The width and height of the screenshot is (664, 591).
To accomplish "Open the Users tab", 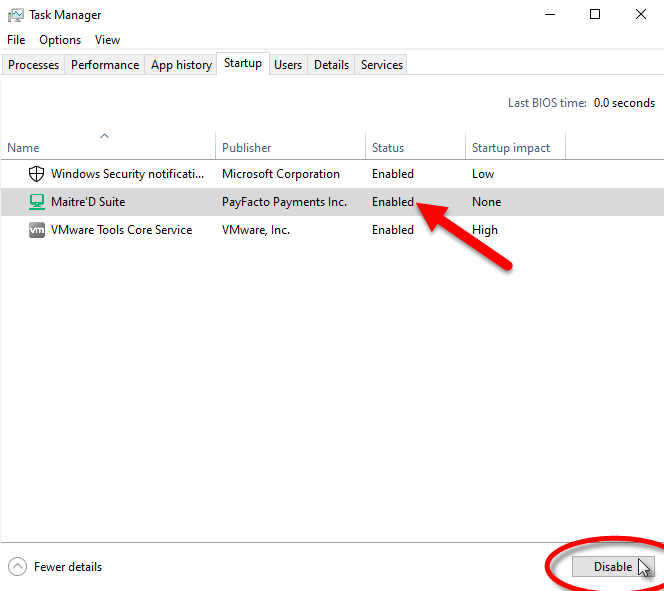I will 288,65.
